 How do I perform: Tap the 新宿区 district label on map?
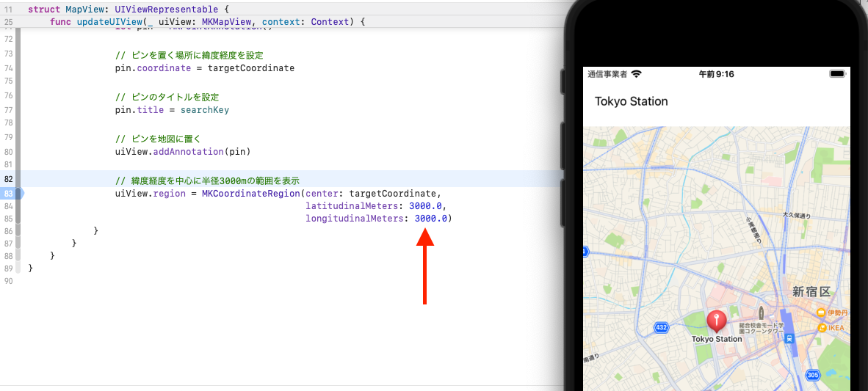pyautogui.click(x=811, y=291)
